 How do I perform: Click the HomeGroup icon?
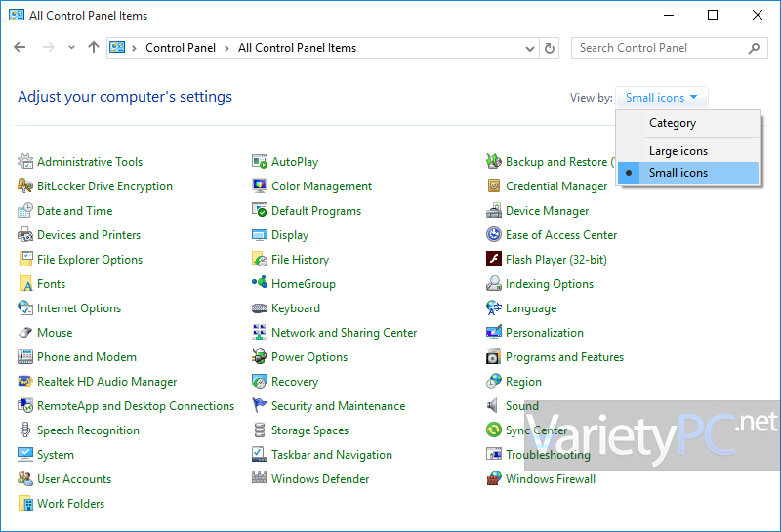click(x=260, y=283)
